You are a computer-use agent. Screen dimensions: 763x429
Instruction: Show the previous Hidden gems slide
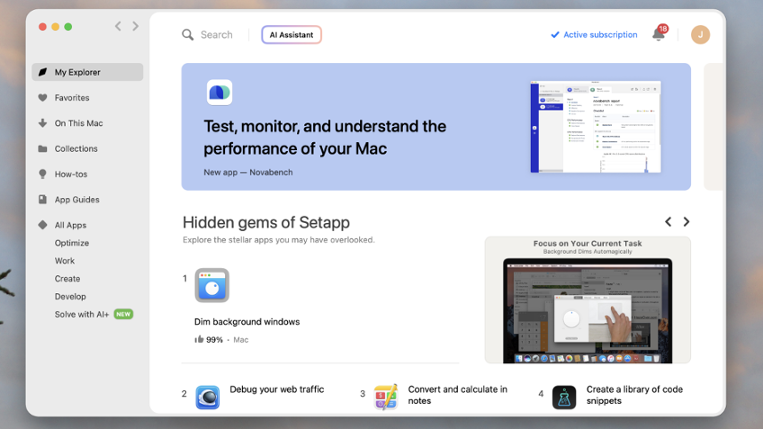[668, 222]
